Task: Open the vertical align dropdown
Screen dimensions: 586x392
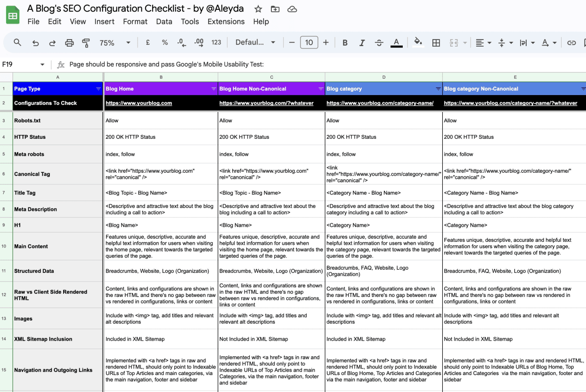Action: [505, 43]
